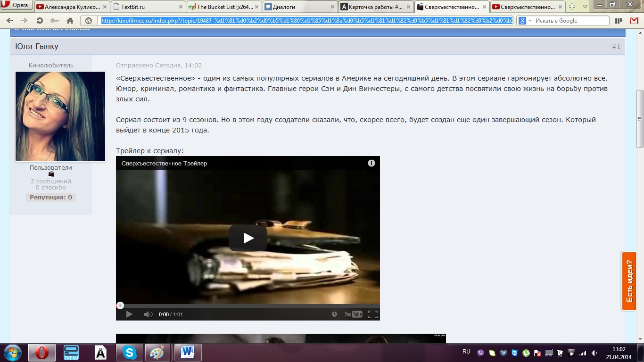Viewport: 644px width, 362px height.
Task: Mute the video volume speaker icon
Action: point(148,314)
